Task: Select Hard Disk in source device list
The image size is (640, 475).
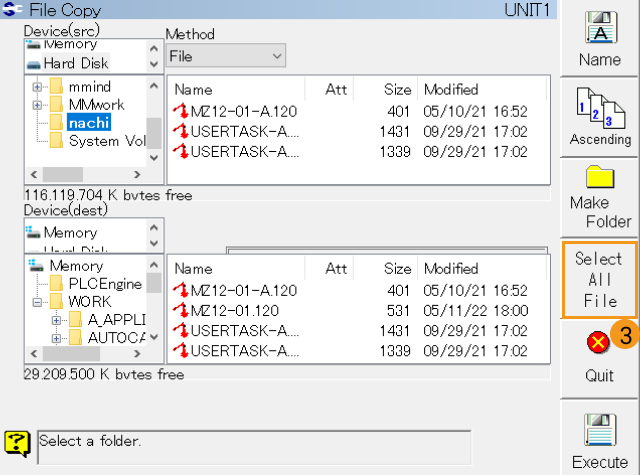Action: (76, 63)
